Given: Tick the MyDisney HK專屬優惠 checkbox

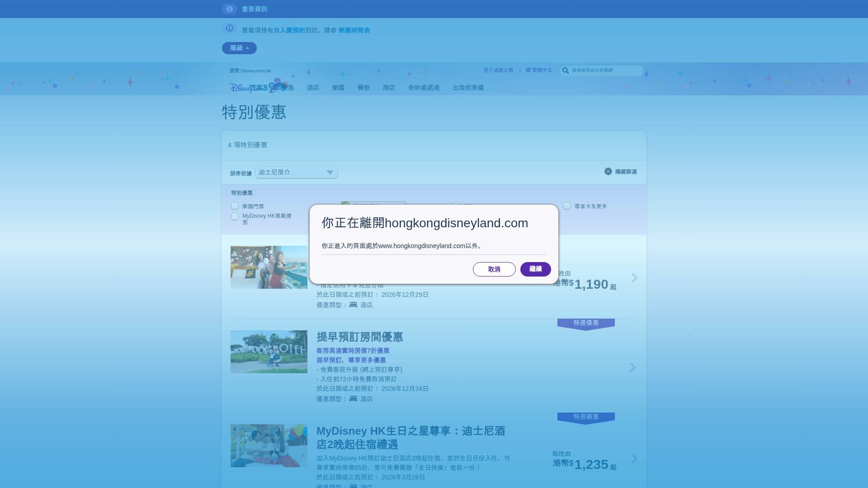Looking at the screenshot, I should click(235, 216).
